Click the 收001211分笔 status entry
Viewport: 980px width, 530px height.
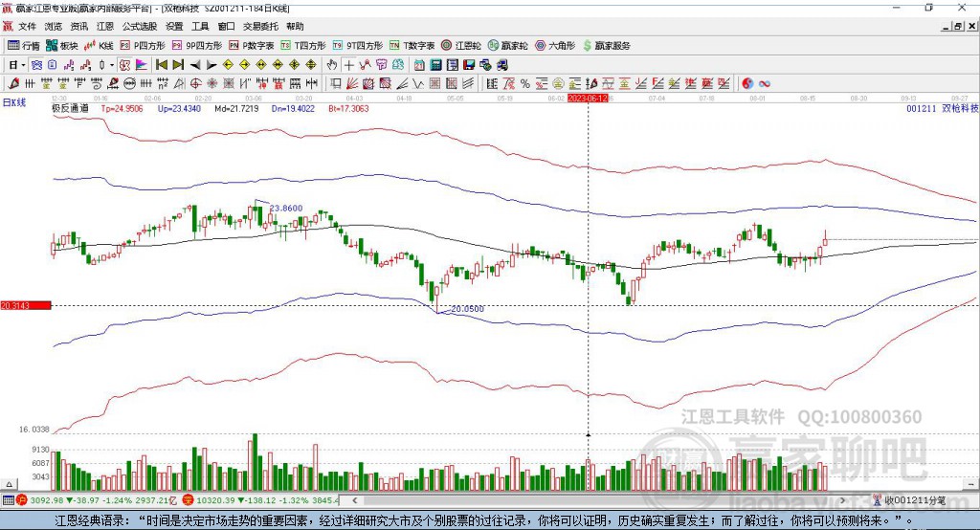pos(909,500)
